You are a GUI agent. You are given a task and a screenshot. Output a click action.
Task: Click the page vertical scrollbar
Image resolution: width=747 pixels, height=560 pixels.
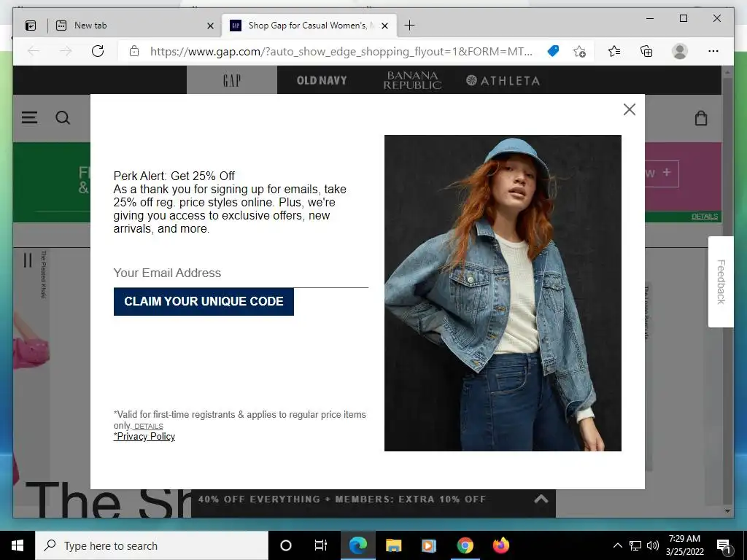pos(727,290)
